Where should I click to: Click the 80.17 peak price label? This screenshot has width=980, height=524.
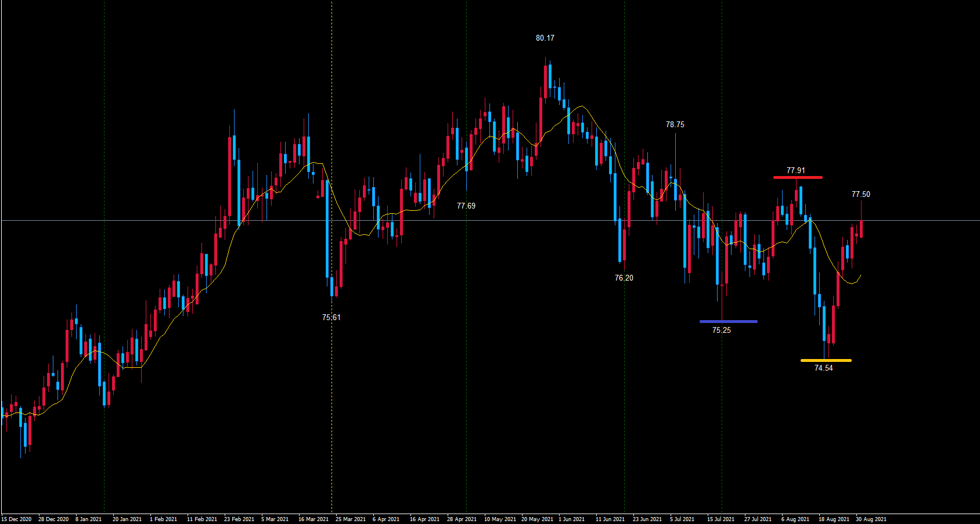(x=545, y=38)
